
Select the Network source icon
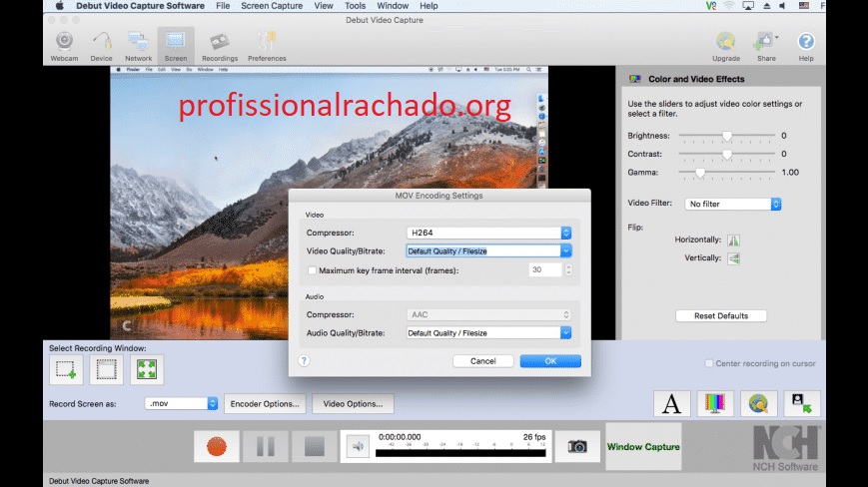139,46
